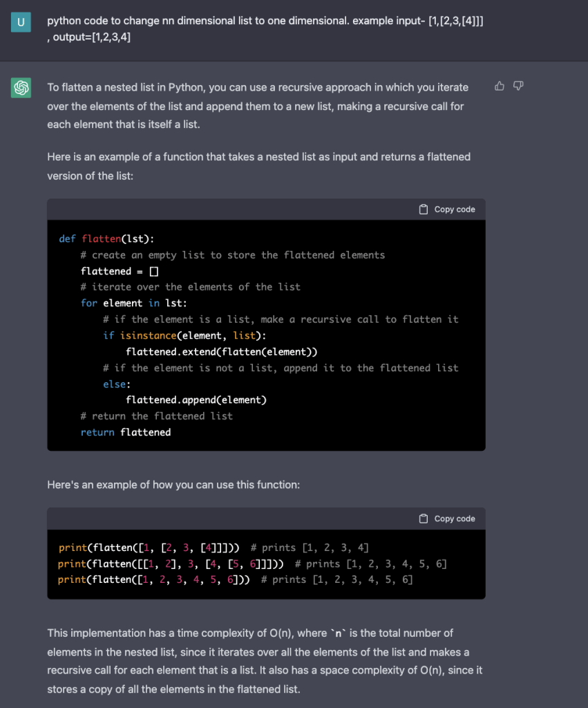Click the 'flattened.append(element)' code line

point(196,400)
